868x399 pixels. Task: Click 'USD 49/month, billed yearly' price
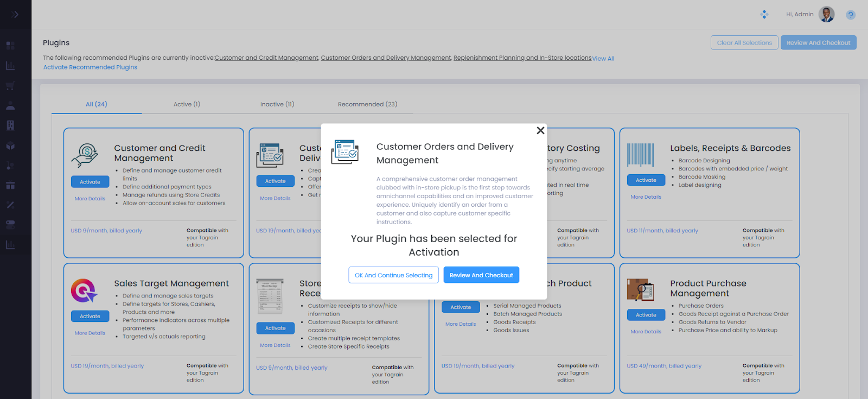[664, 366]
